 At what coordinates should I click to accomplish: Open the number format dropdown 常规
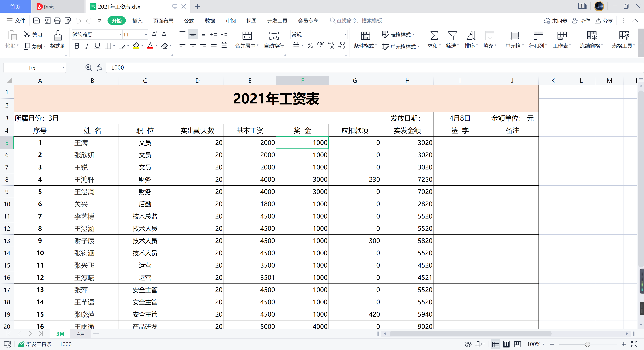(345, 35)
